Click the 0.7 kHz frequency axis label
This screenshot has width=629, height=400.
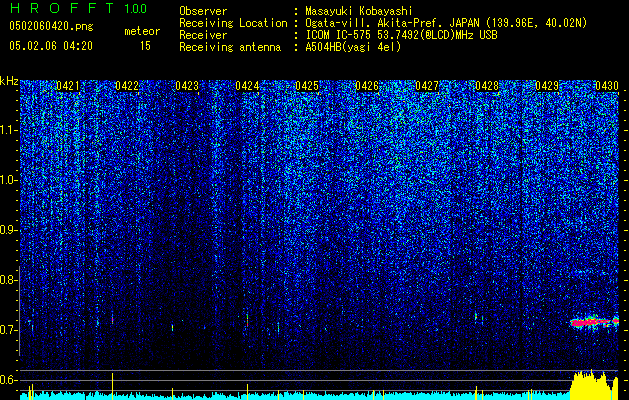coord(8,330)
